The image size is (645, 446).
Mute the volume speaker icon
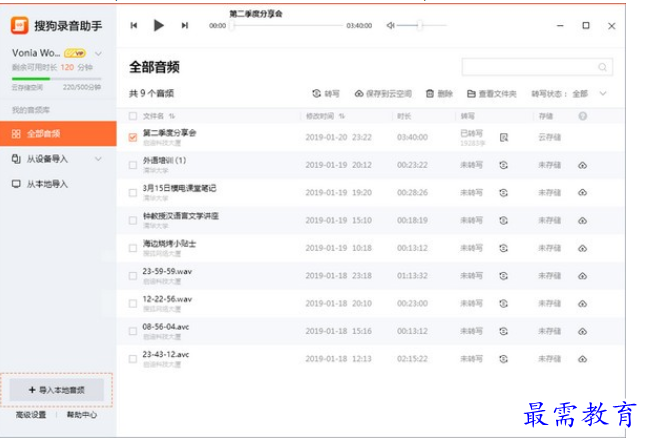[390, 26]
